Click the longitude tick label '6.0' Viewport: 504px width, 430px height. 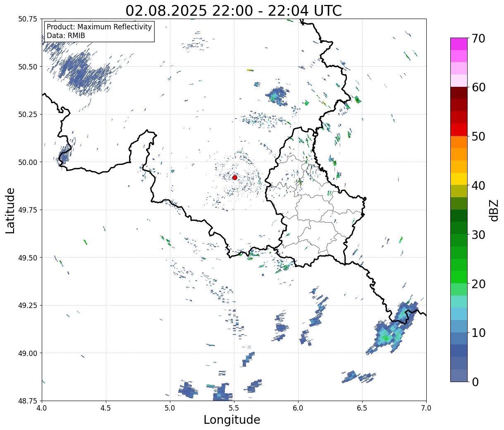click(x=298, y=408)
